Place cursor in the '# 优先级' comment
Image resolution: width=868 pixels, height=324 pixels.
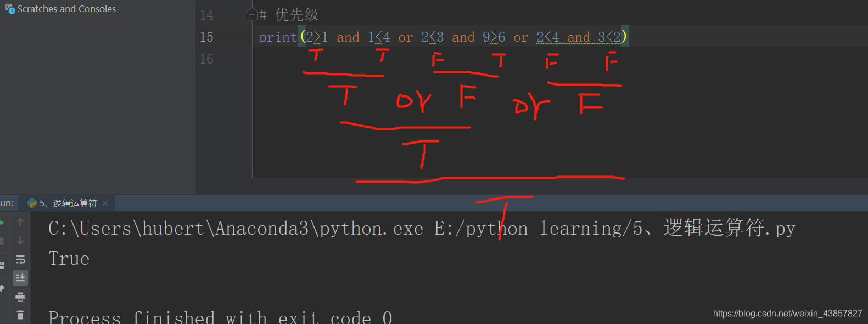pyautogui.click(x=289, y=14)
